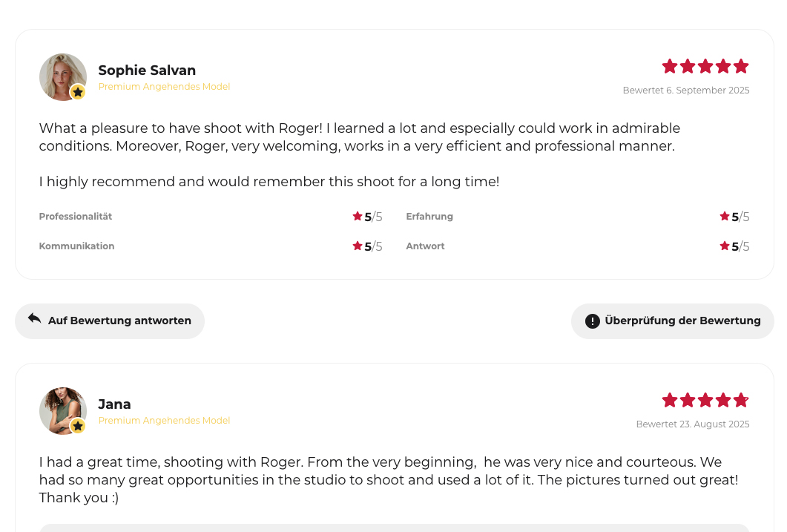Click Jana's profile photo
Screen dimensions: 787x532
[x=62, y=410]
